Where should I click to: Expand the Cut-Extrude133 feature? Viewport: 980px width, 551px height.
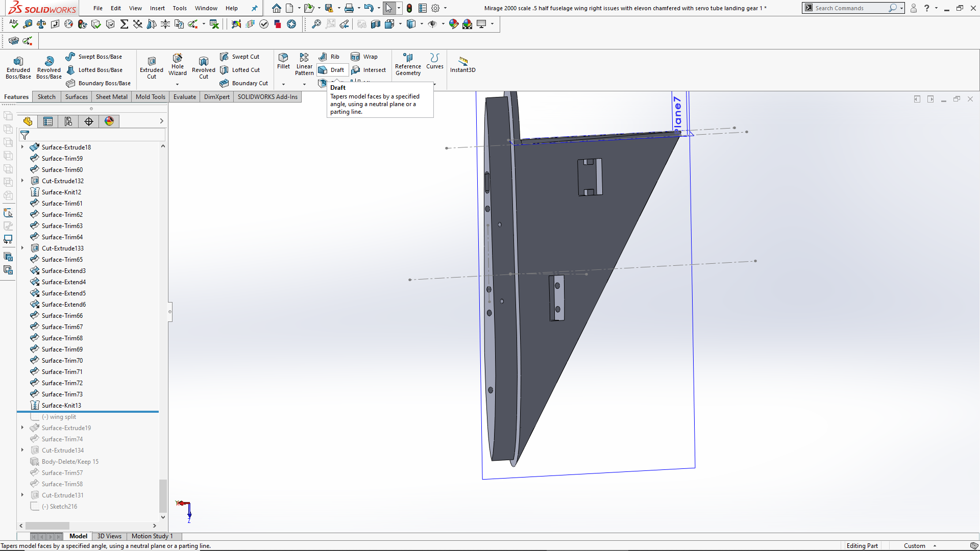tap(22, 248)
